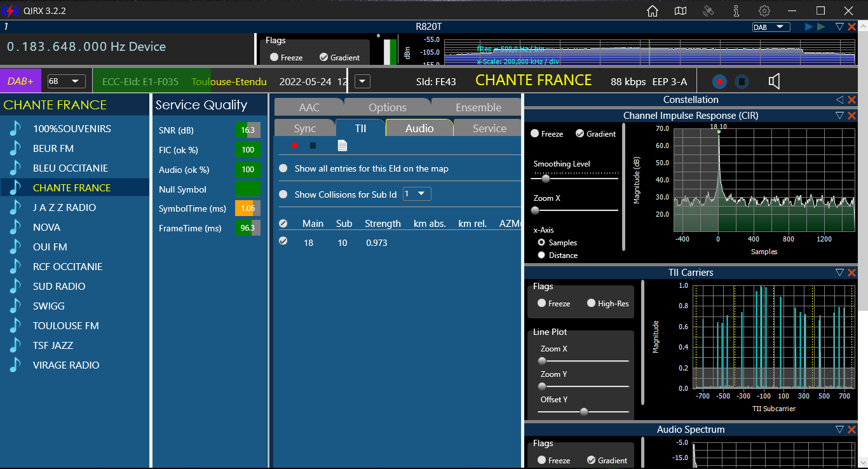Toggle Gradient in Channel Impulse Response
Screen dimensions: 868x469
(580, 133)
